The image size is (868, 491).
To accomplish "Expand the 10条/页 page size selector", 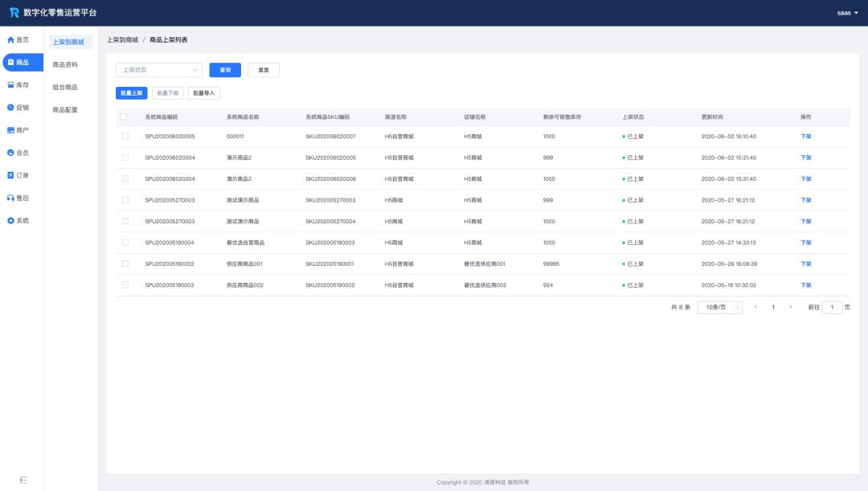I will click(719, 307).
